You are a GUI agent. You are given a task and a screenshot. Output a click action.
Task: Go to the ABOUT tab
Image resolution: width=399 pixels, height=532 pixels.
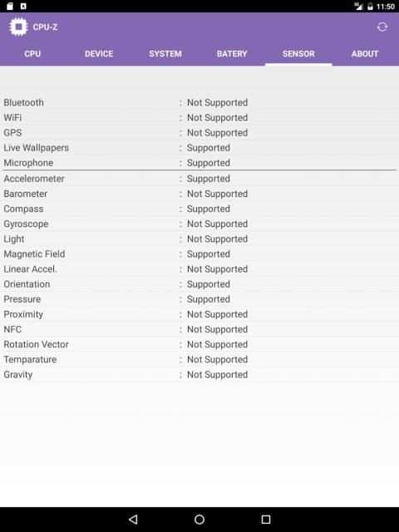365,53
